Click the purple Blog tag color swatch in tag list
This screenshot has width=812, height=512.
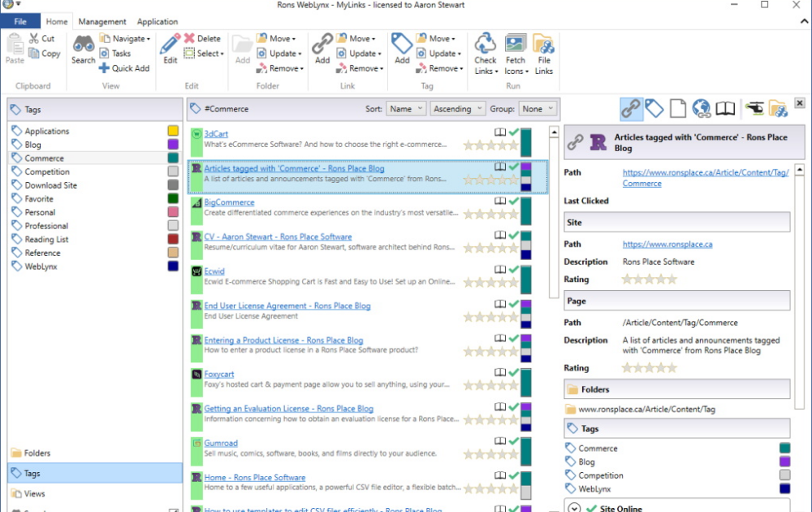173,144
